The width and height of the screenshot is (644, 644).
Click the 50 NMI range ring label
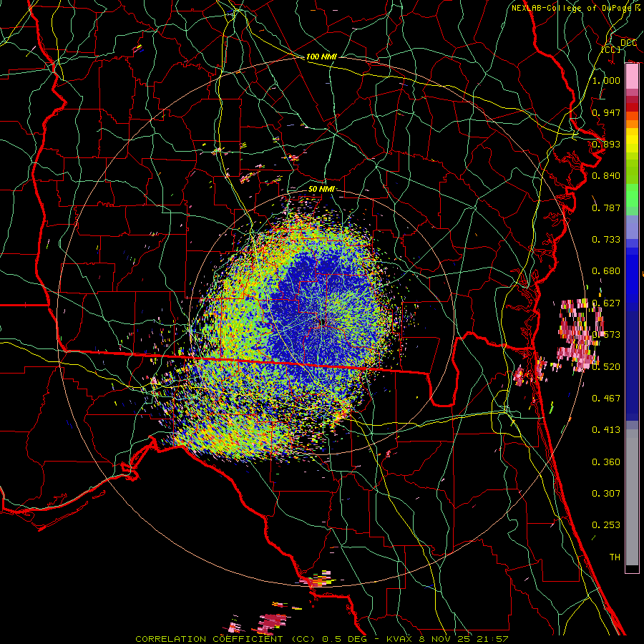(321, 189)
